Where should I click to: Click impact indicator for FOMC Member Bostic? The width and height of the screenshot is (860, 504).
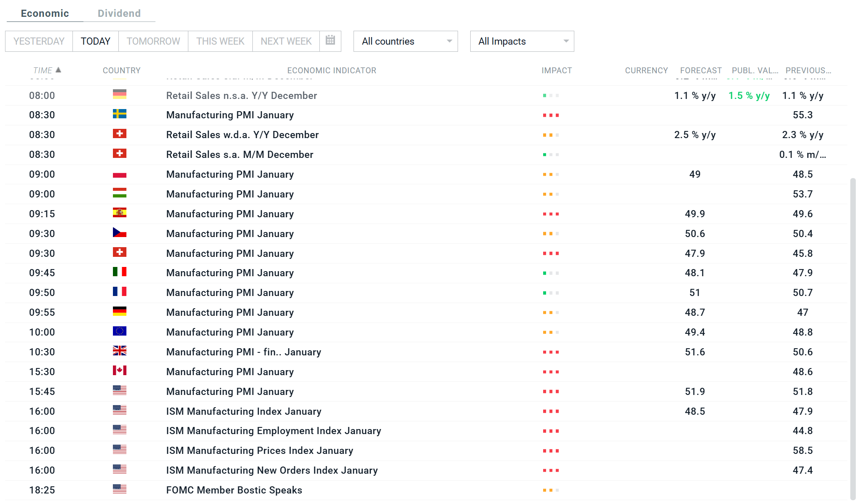(x=550, y=490)
